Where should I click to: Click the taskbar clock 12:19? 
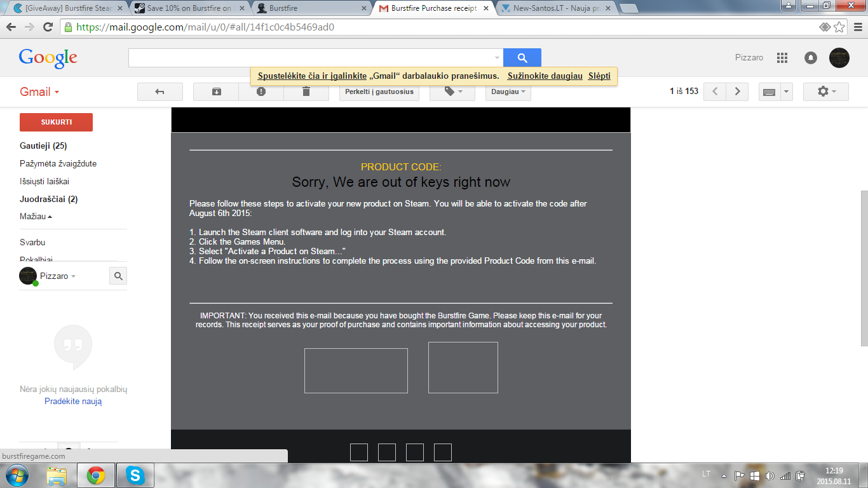[834, 471]
